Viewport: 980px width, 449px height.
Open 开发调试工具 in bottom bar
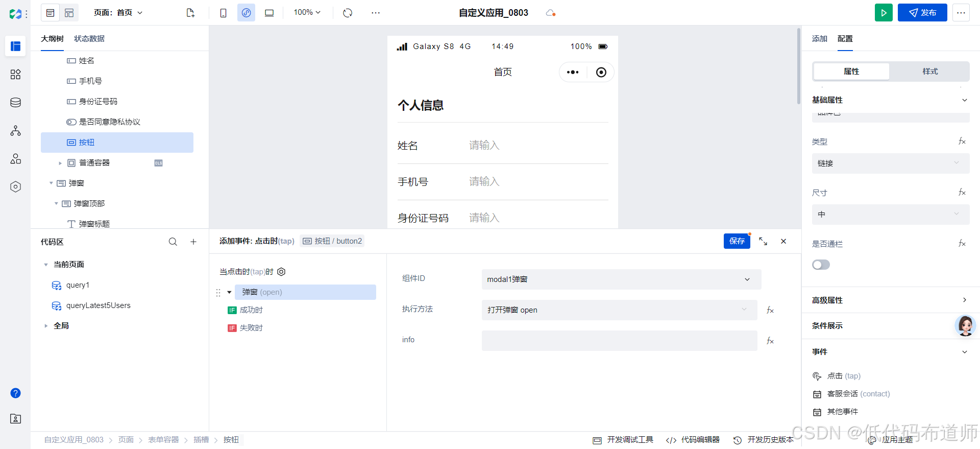(623, 440)
